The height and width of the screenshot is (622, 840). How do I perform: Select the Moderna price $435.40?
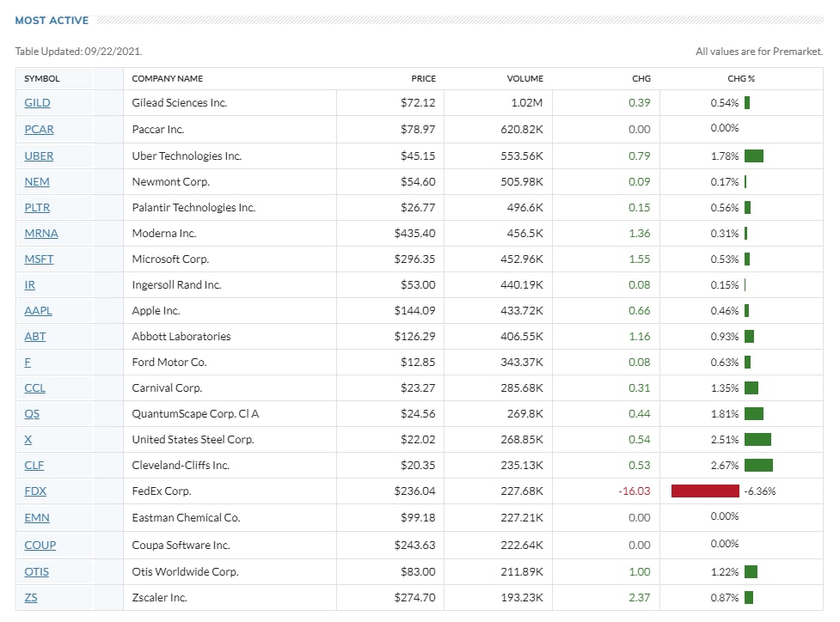click(414, 234)
